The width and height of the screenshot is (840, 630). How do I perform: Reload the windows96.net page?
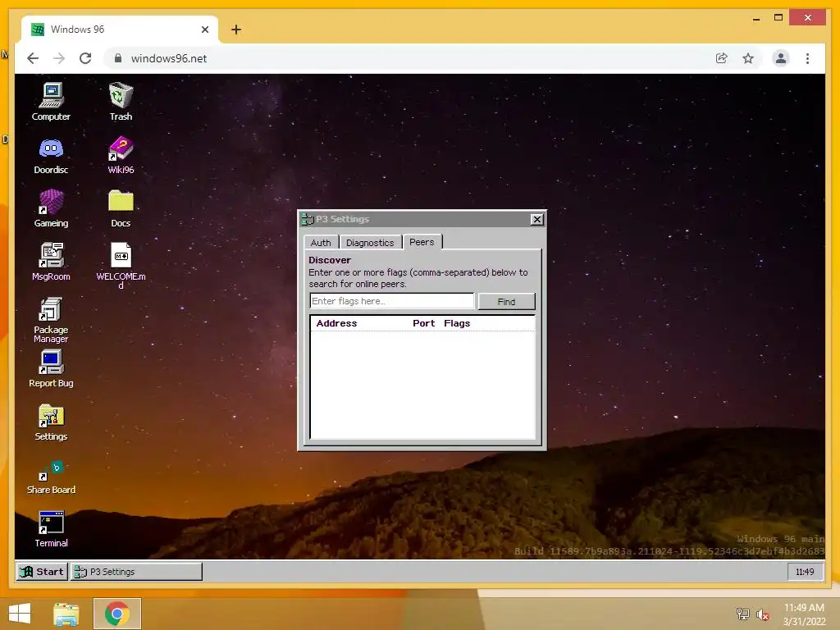coord(85,58)
